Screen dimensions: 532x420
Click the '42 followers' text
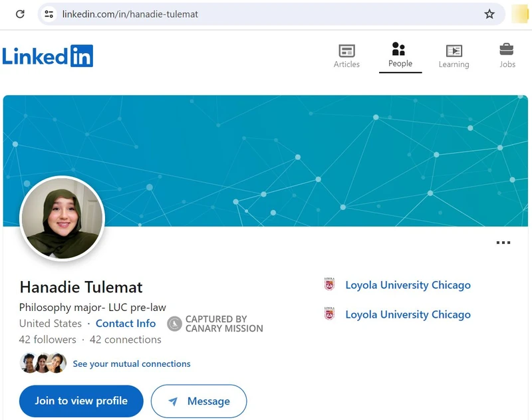[x=47, y=340]
